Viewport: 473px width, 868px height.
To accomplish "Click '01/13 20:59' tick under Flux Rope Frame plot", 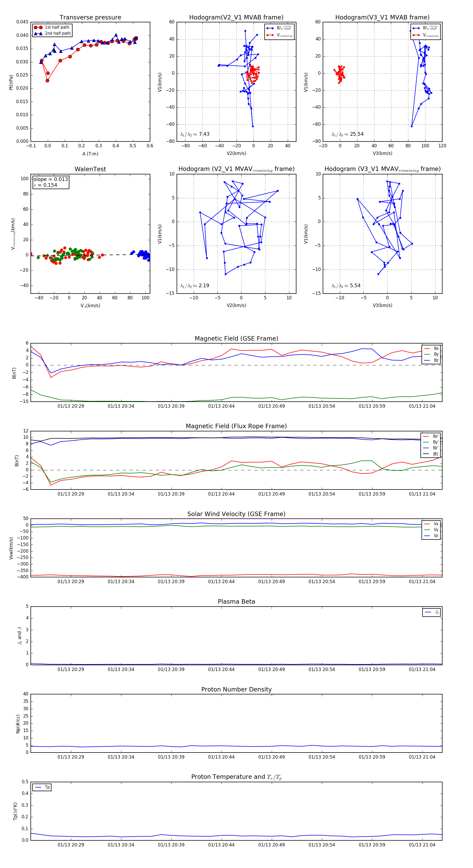I will [x=372, y=494].
